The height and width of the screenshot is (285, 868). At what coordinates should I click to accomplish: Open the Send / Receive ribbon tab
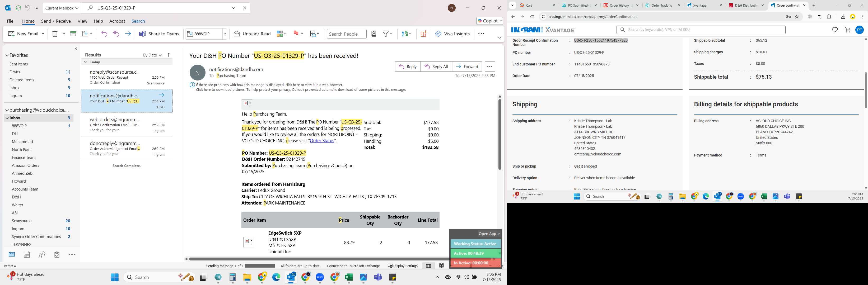point(56,21)
